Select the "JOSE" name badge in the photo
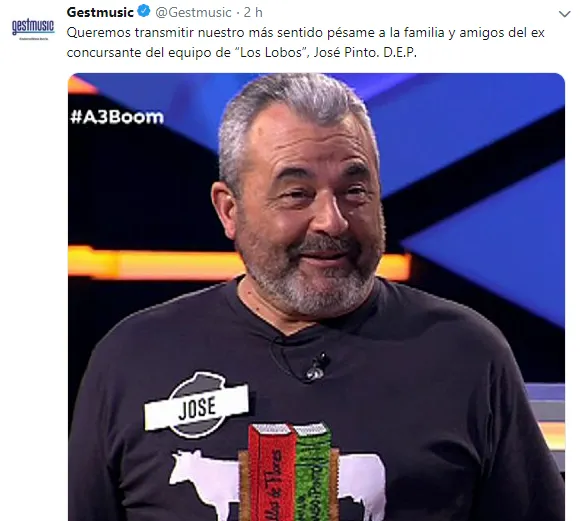 (x=197, y=406)
